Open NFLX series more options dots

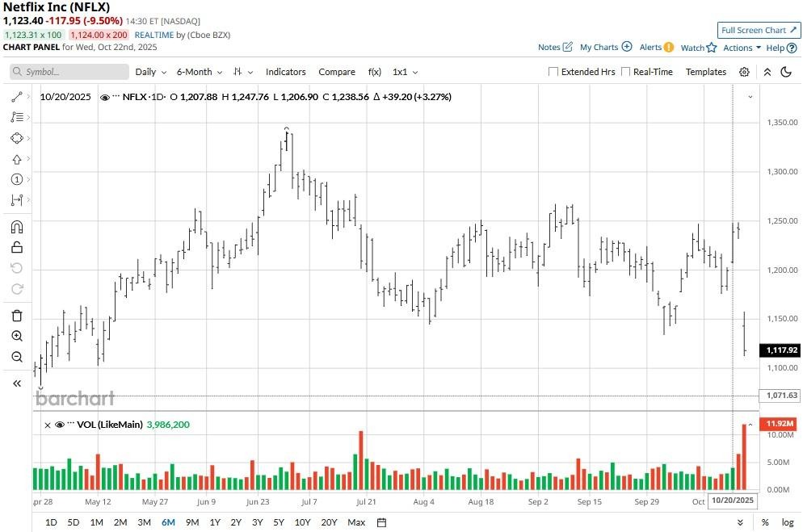pyautogui.click(x=116, y=97)
